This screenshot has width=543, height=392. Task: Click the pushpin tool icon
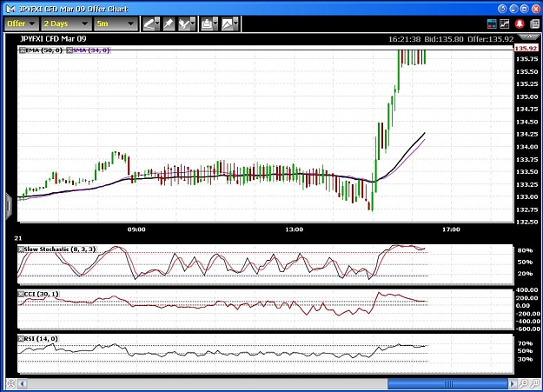tap(169, 24)
